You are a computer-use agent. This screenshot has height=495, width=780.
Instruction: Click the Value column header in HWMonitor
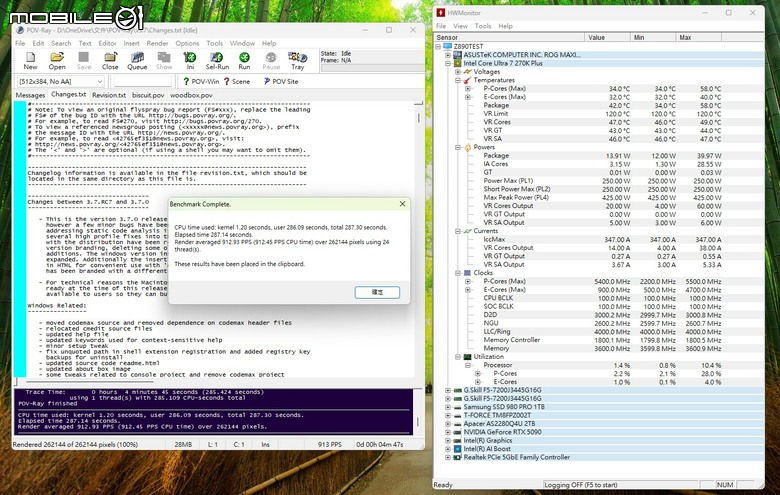point(607,37)
